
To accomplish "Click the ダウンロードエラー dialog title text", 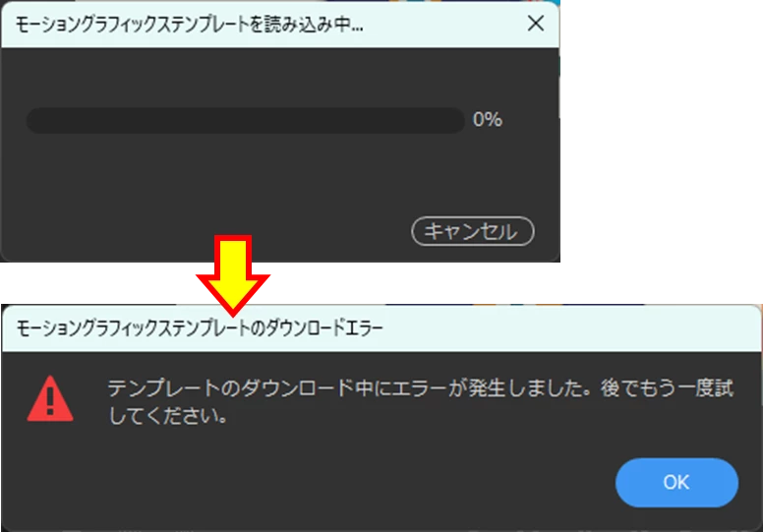I will (200, 328).
